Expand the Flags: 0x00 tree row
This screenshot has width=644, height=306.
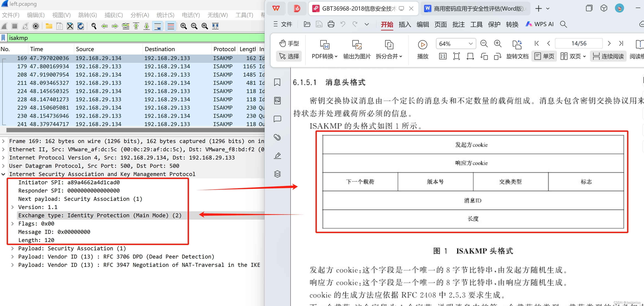13,223
